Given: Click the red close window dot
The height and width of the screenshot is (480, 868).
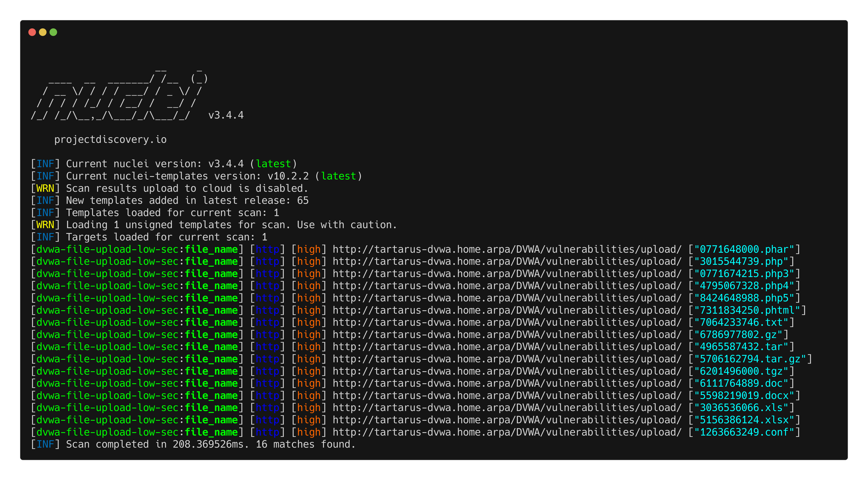Looking at the screenshot, I should [x=32, y=32].
